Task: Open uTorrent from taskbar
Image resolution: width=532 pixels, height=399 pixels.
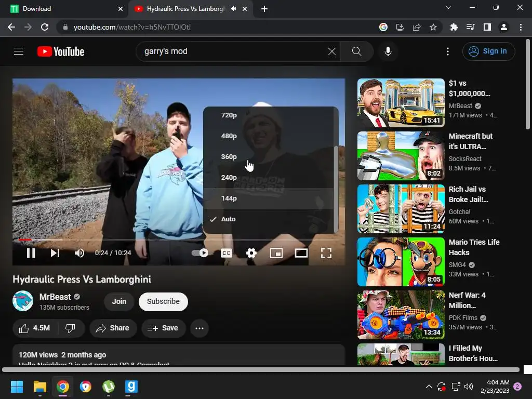Action: tap(109, 387)
